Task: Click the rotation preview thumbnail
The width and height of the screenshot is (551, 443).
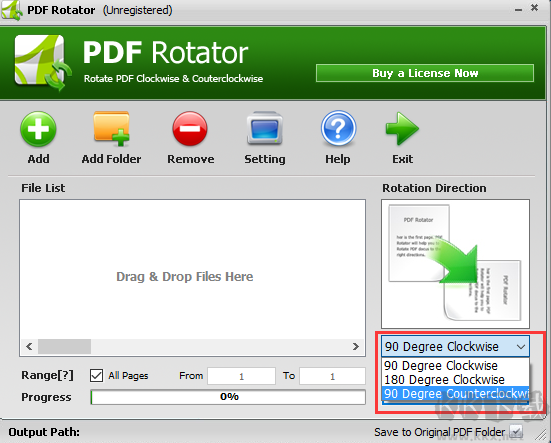Action: [455, 264]
